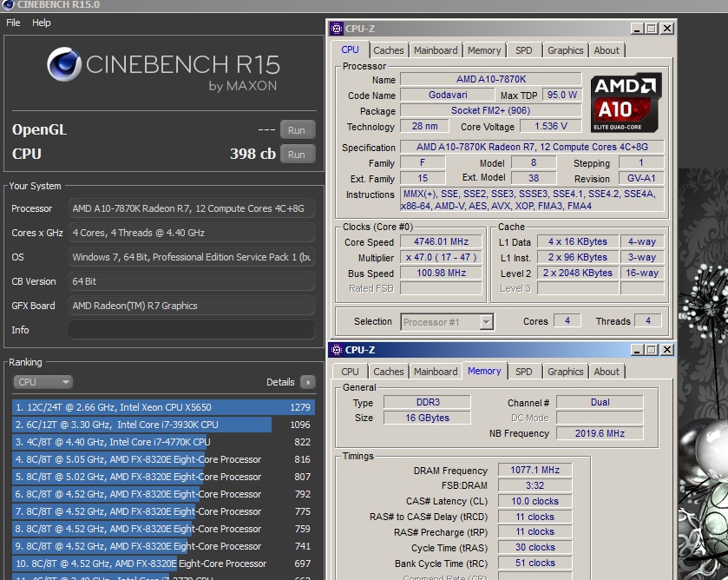Screen dimensions: 728x580
Task: Select ranking row 4 FX-8320E at 5.05 GHz
Action: point(163,459)
